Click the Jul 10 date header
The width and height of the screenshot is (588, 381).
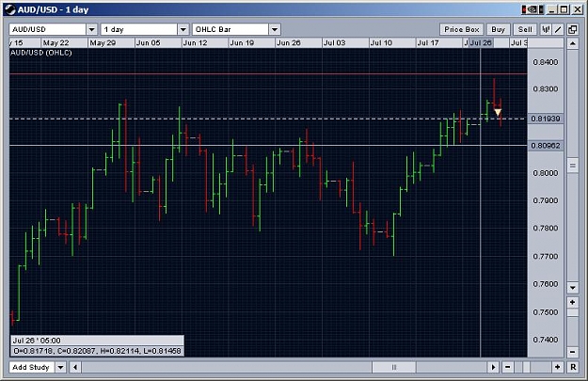point(381,42)
